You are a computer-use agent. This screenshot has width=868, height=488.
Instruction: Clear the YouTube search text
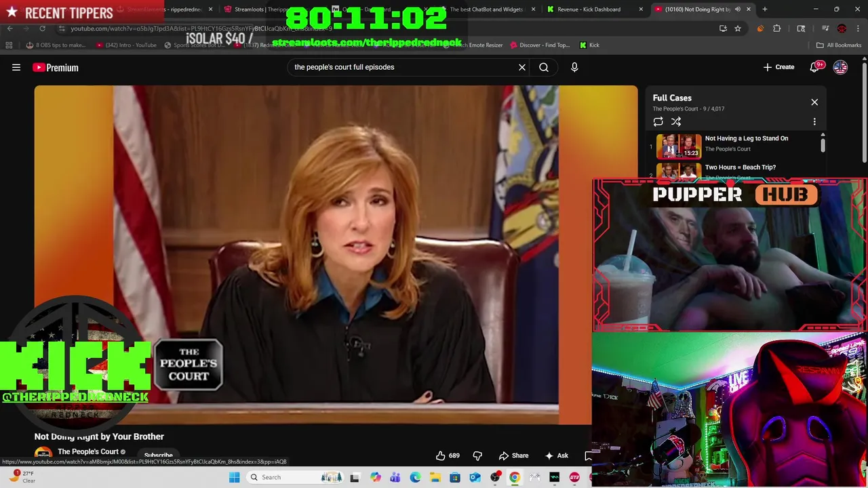(x=522, y=67)
